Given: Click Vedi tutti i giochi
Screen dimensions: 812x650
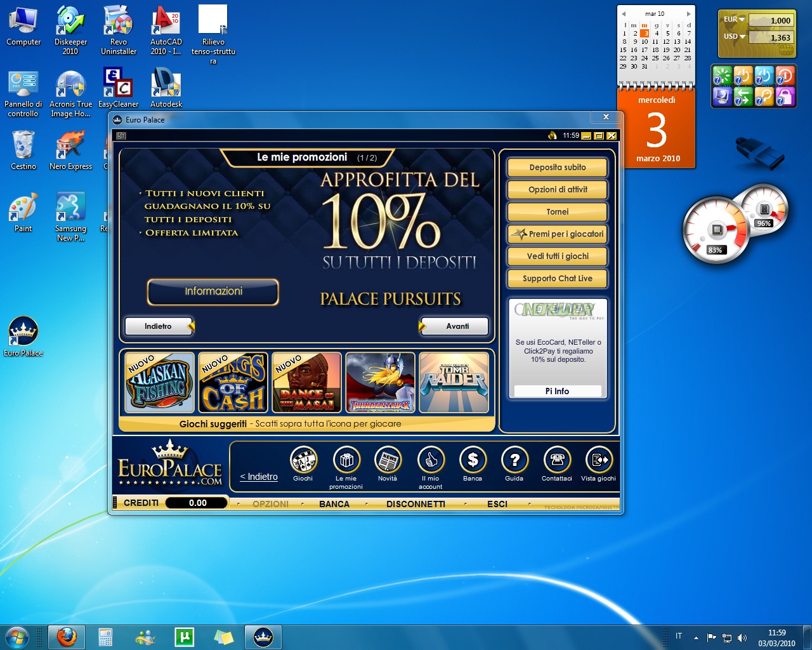Looking at the screenshot, I should click(x=558, y=256).
